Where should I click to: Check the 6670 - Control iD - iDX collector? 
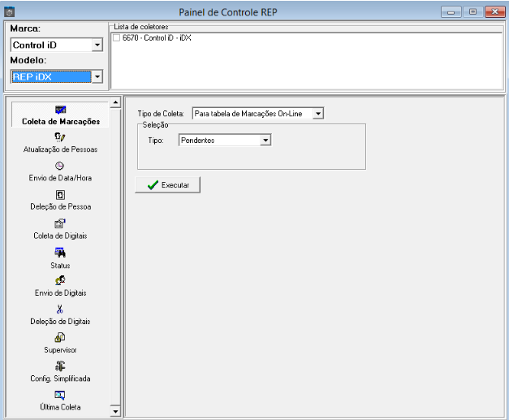117,38
